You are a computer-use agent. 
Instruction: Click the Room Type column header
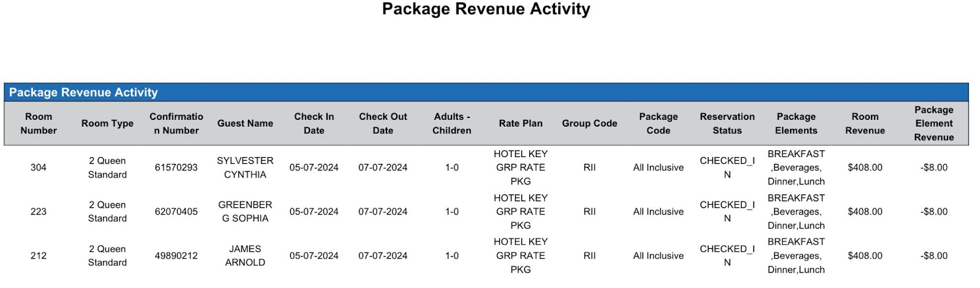coord(107,124)
